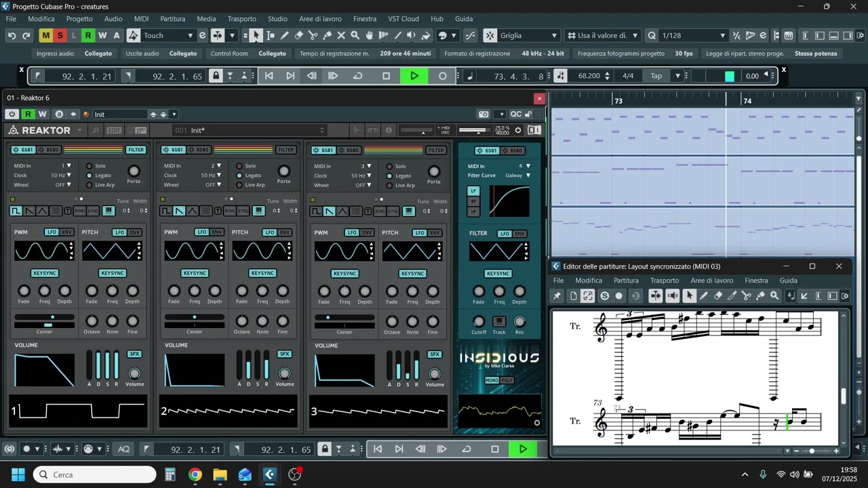Open the Windows Start menu
This screenshot has height=488, width=868.
pyautogui.click(x=18, y=474)
